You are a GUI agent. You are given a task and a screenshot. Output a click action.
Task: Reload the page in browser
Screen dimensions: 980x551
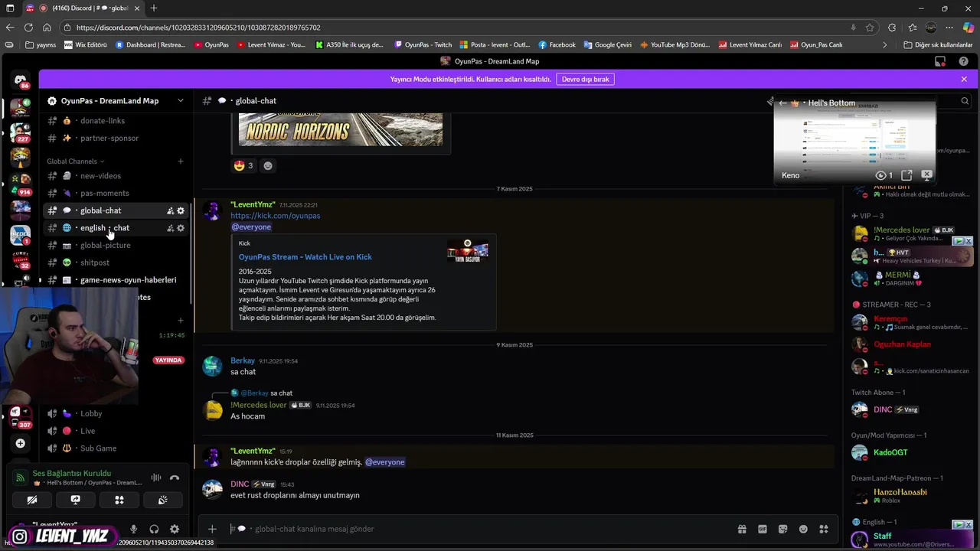pos(28,28)
